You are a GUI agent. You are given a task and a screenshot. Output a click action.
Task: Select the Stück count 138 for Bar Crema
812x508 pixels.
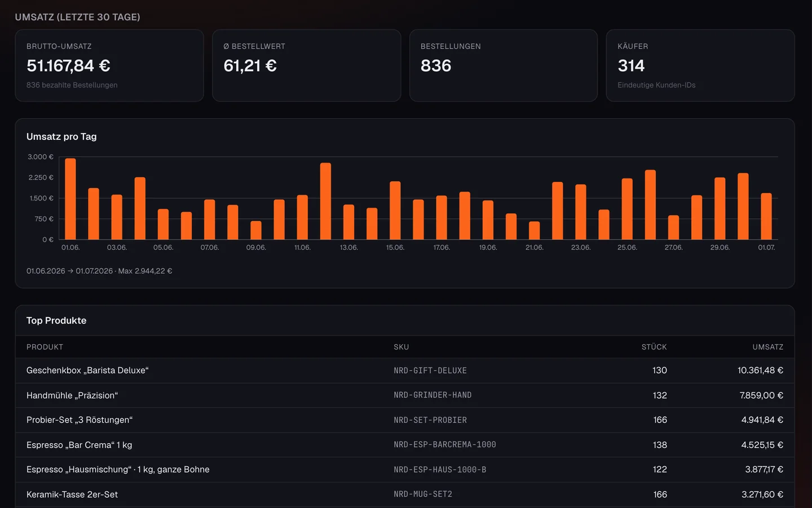pos(660,445)
